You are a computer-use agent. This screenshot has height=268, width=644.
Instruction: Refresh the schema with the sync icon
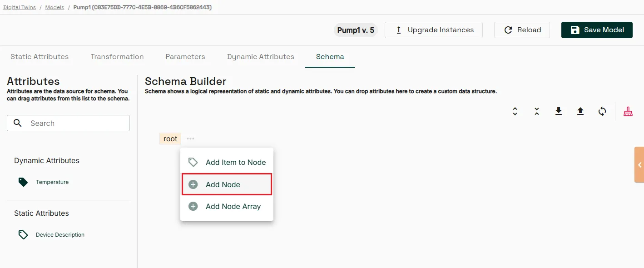click(x=602, y=111)
